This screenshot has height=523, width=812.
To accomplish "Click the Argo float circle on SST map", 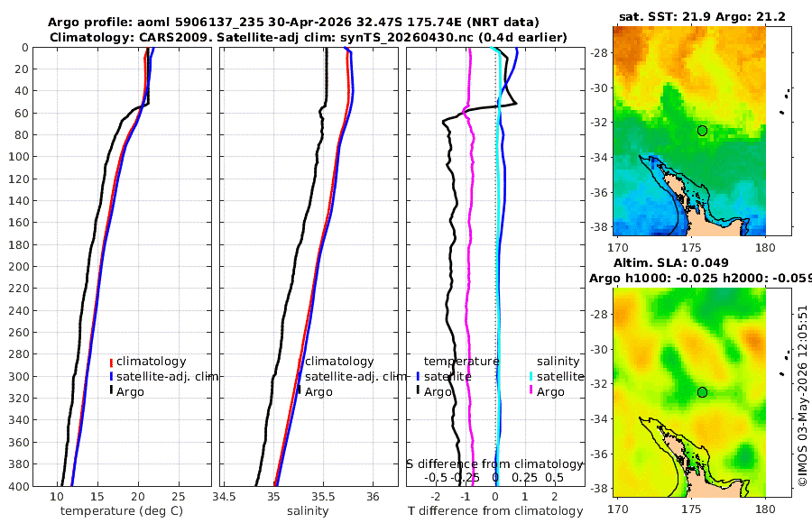I will (x=702, y=131).
